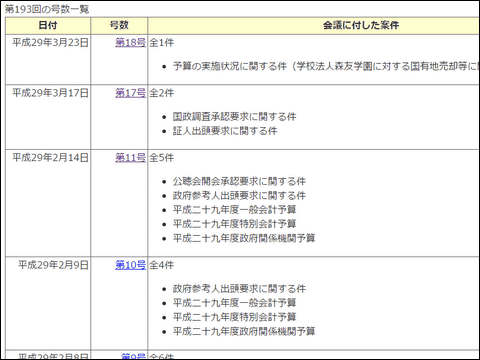Click 公聴会開会承認要求に関する件 item
Image resolution: width=480 pixels, height=360 pixels.
(x=239, y=181)
